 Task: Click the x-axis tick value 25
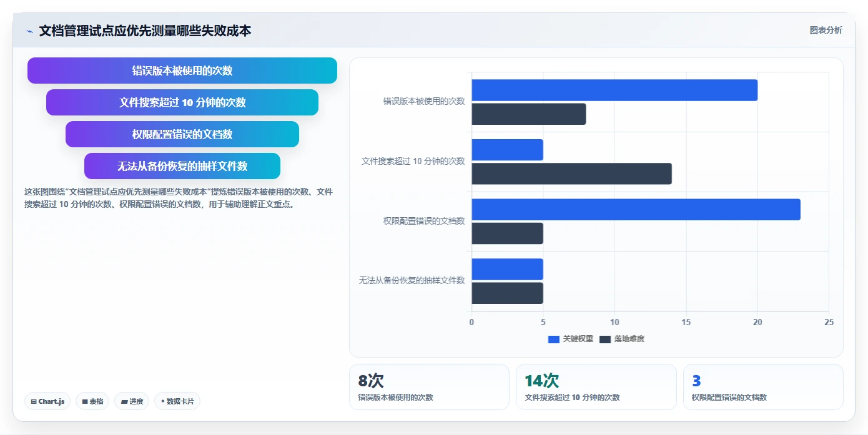(x=829, y=322)
